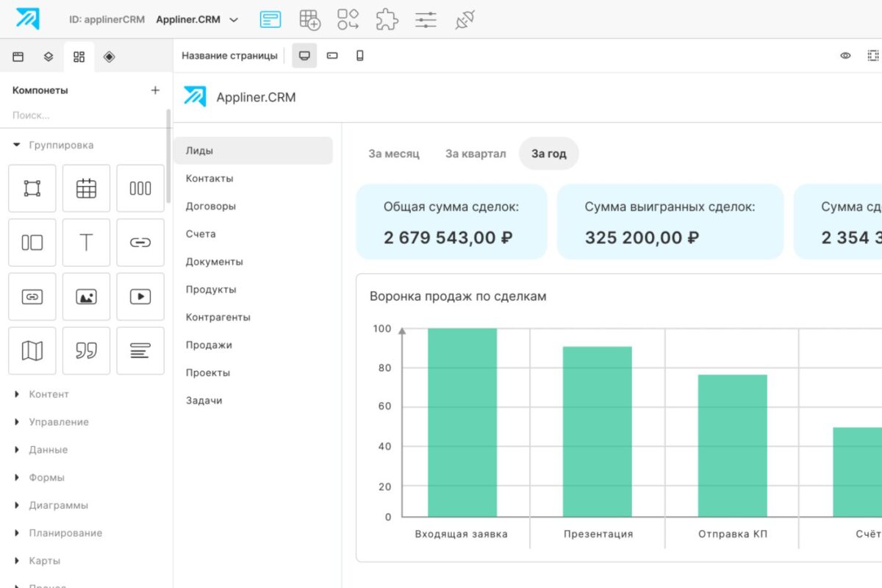
Task: Add the calendar grid component
Action: 86,188
